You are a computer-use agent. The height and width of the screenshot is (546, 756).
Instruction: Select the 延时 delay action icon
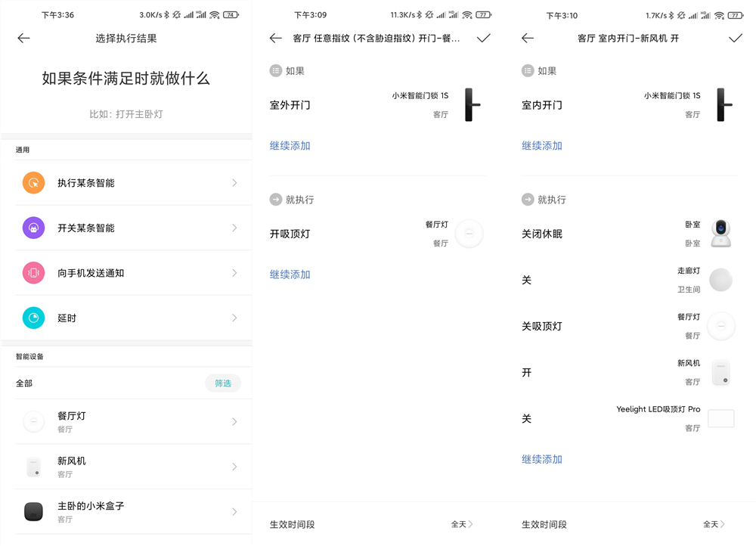pos(33,318)
